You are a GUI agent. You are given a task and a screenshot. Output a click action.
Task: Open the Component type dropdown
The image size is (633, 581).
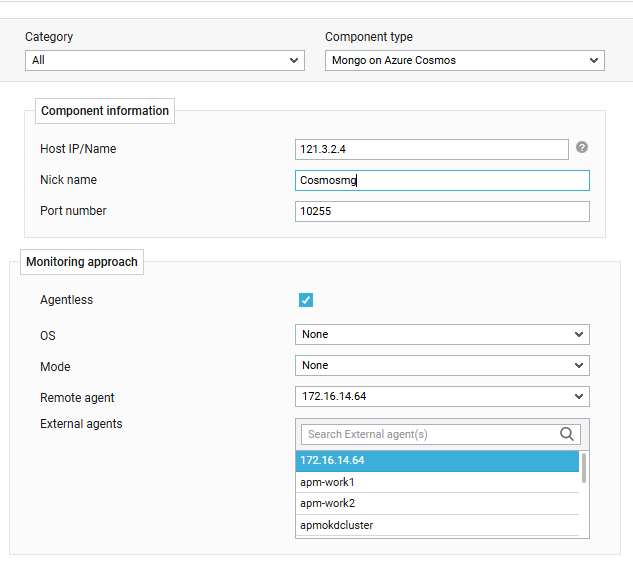[x=465, y=60]
